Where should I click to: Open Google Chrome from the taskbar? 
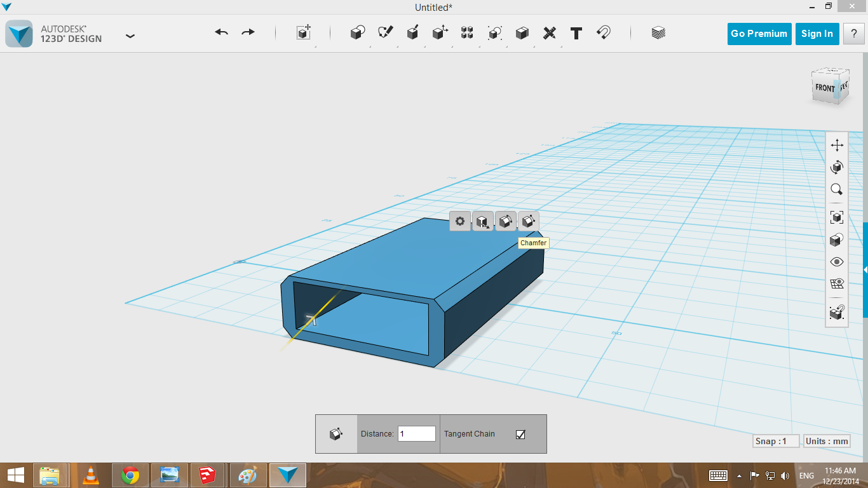coord(130,475)
